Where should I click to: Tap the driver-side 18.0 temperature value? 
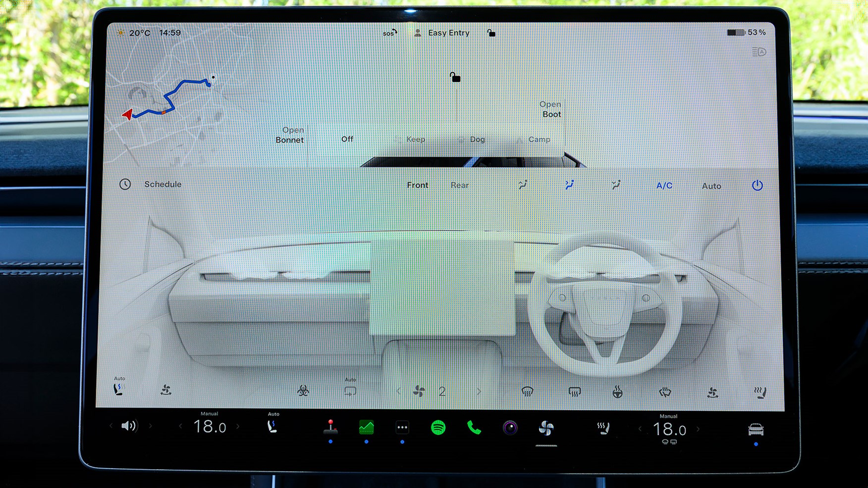coord(669,429)
